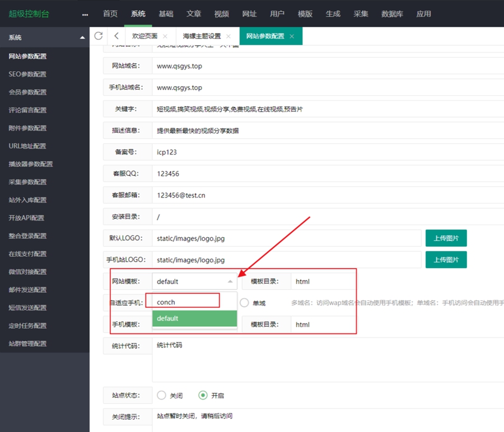Open 播放器参数配置 in sidebar
This screenshot has height=432, width=504.
point(31,164)
